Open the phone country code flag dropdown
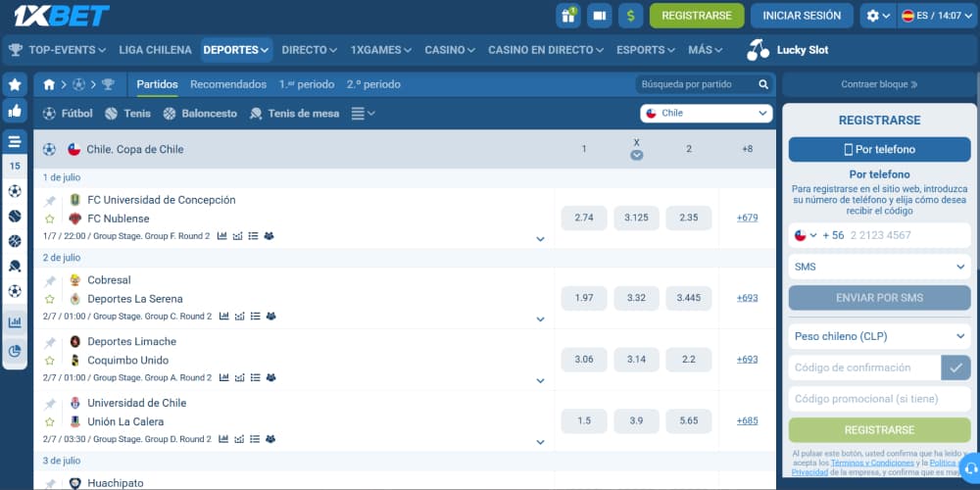Image resolution: width=980 pixels, height=490 pixels. pyautogui.click(x=806, y=235)
